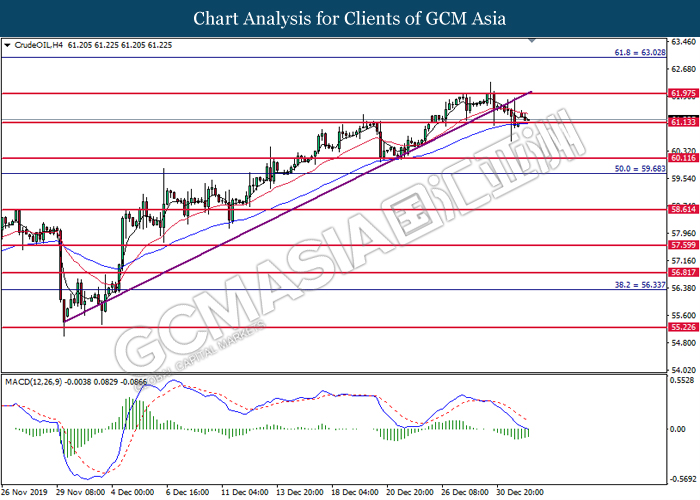Select the 57.599 price level tag
Image resolution: width=700 pixels, height=500 pixels.
pos(683,245)
